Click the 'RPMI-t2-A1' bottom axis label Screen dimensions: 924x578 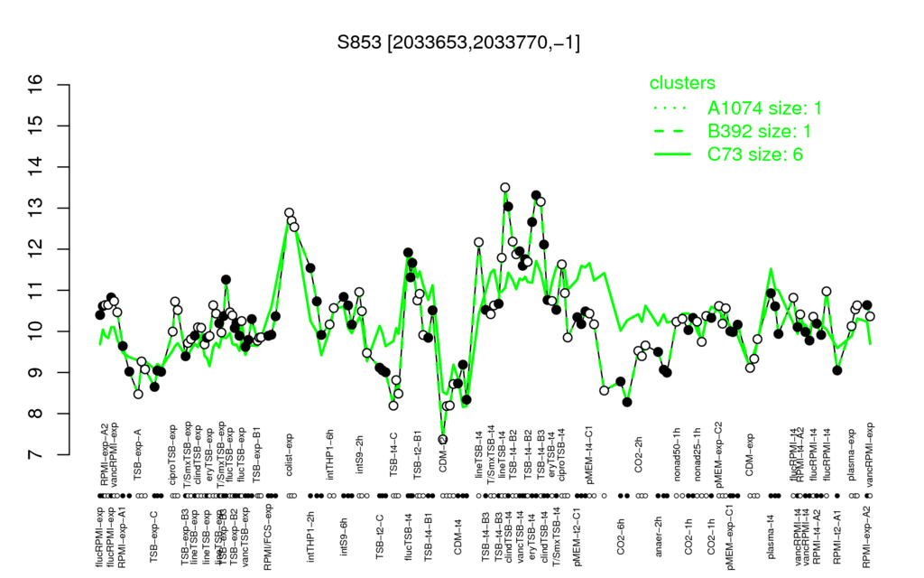coord(837,536)
